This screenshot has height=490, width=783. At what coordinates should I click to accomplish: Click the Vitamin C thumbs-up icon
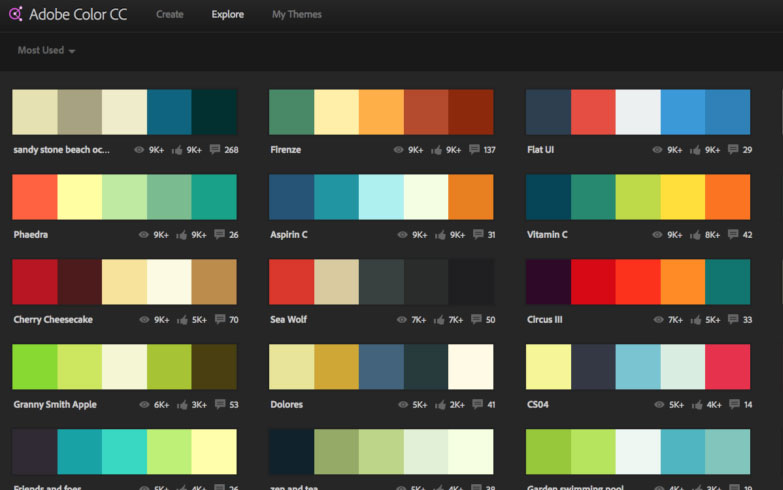tap(695, 234)
